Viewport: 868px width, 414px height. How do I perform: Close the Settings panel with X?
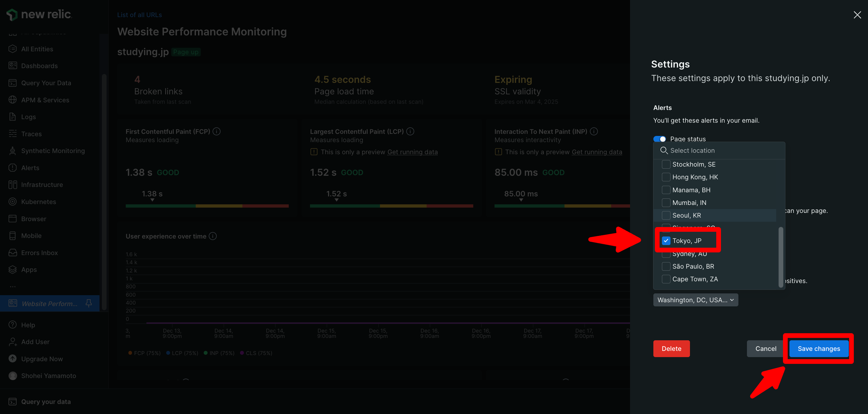coord(857,15)
